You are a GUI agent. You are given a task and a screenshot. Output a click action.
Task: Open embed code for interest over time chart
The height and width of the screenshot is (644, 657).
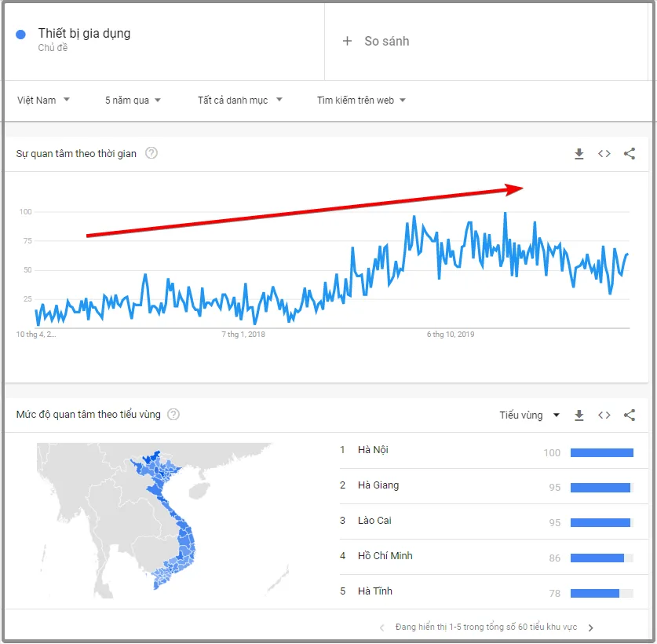(604, 154)
